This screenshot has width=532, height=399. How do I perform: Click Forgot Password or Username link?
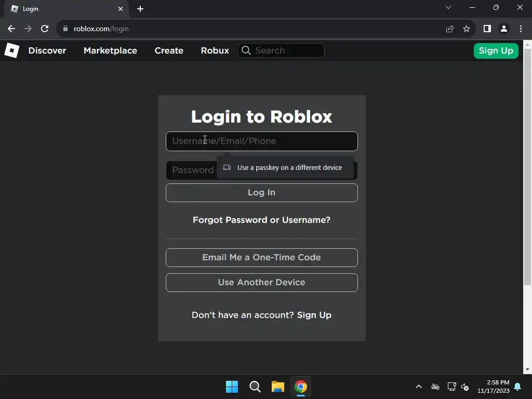[262, 220]
